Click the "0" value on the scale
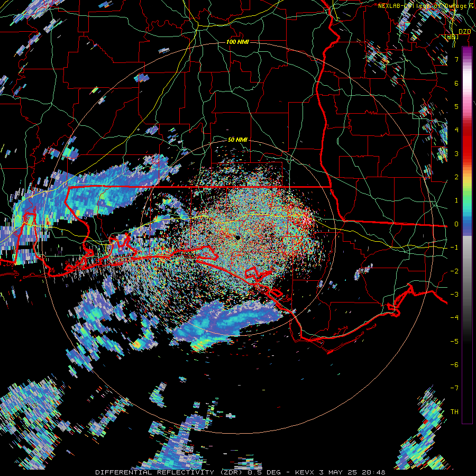The image size is (476, 476). tap(456, 224)
